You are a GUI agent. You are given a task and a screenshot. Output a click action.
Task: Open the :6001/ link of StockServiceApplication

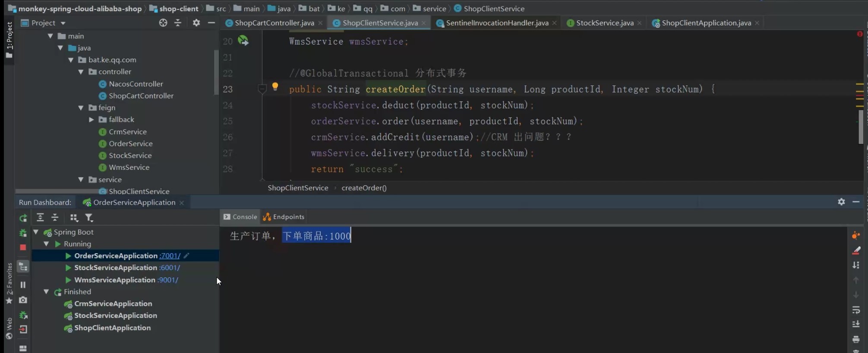tap(169, 268)
